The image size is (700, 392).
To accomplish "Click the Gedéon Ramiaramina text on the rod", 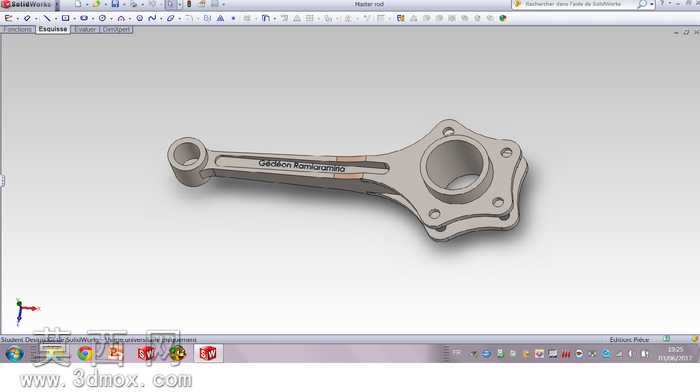I will [302, 166].
